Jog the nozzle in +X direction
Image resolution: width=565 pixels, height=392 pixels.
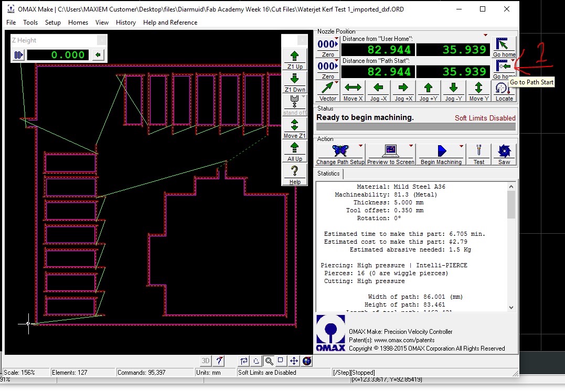pos(403,91)
